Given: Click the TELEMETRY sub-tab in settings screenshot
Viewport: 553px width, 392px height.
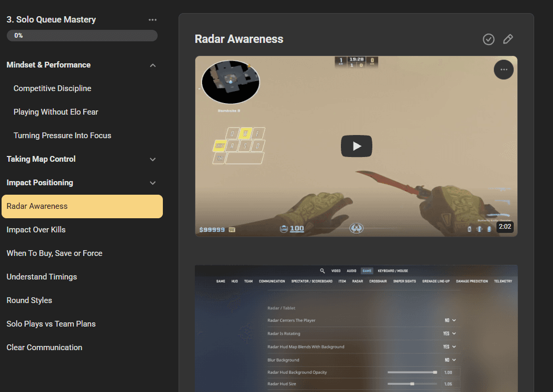Looking at the screenshot, I should [503, 282].
